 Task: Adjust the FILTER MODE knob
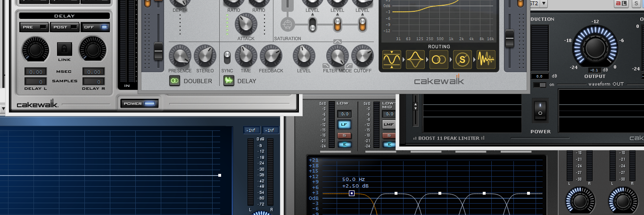(337, 56)
